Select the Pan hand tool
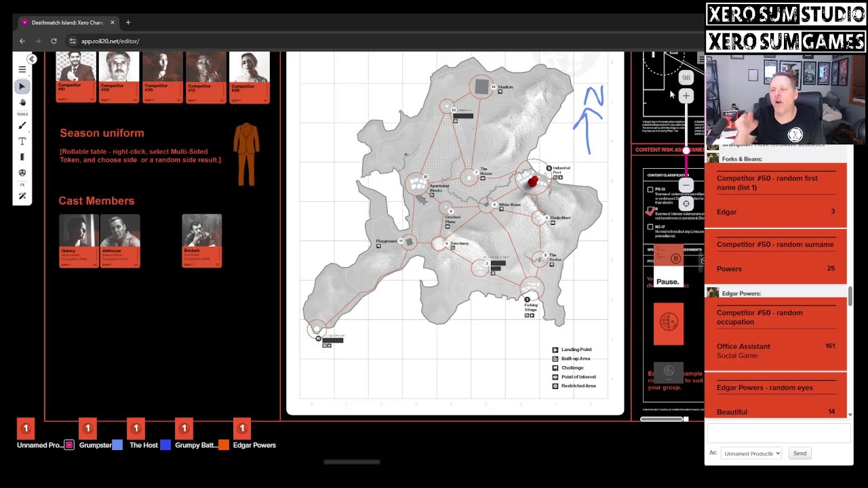868x488 pixels. (x=22, y=102)
